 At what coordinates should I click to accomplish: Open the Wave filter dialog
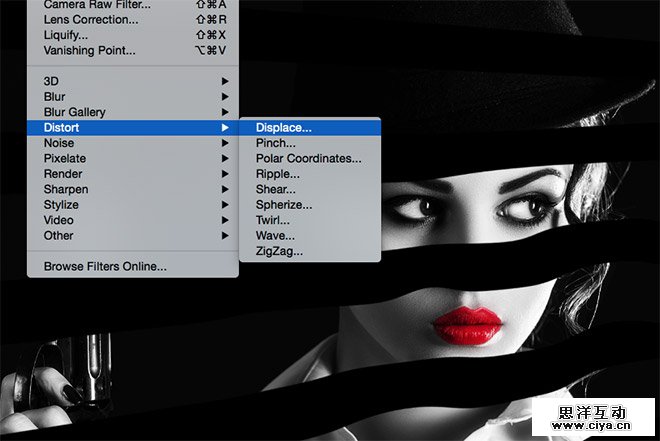pos(276,235)
